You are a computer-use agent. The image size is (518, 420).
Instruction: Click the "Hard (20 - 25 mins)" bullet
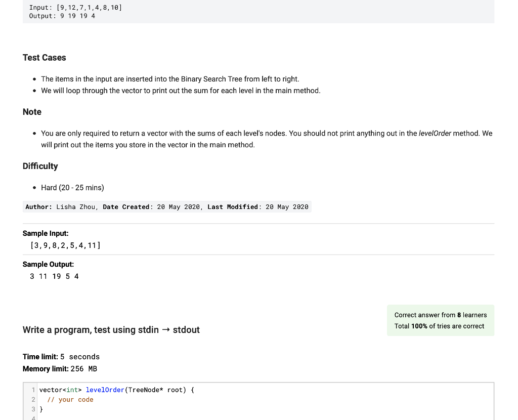tap(72, 188)
